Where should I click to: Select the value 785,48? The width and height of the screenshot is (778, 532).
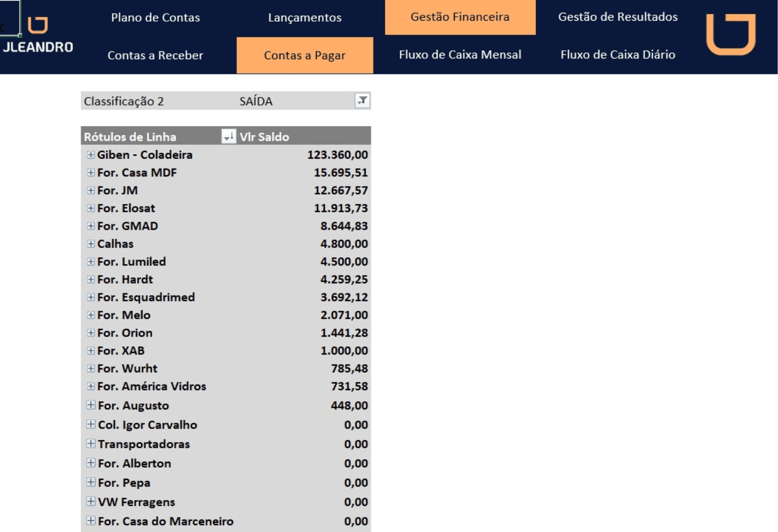pyautogui.click(x=349, y=368)
